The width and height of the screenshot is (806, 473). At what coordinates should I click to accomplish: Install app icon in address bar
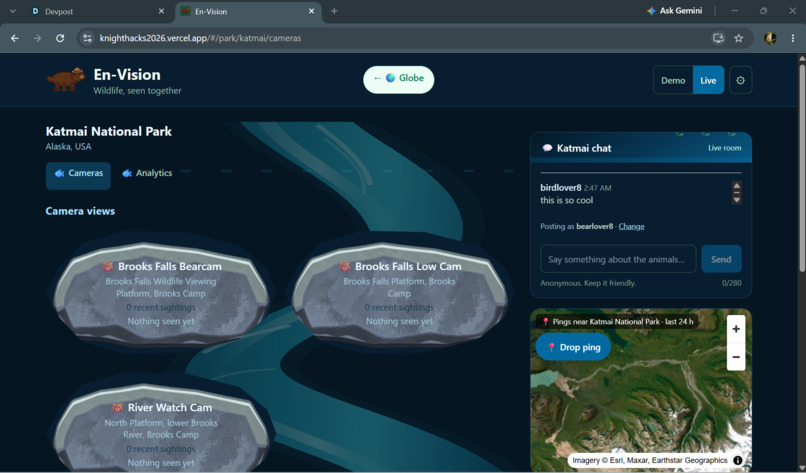point(718,38)
